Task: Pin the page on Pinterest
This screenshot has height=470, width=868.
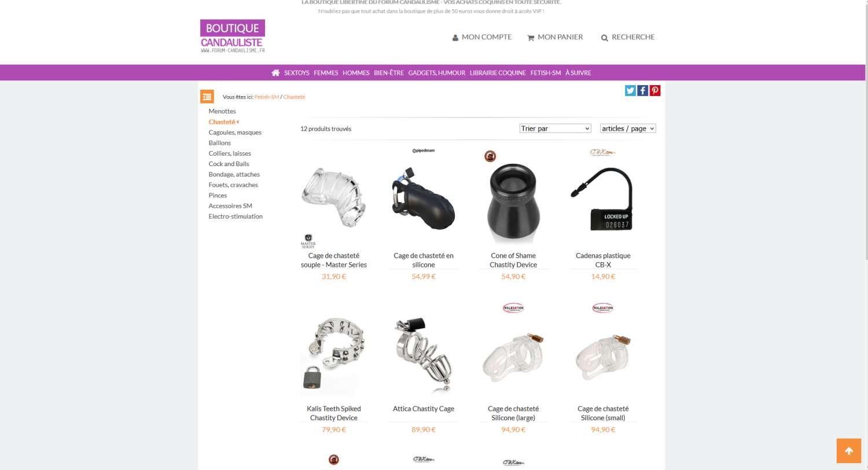Action: (x=654, y=90)
